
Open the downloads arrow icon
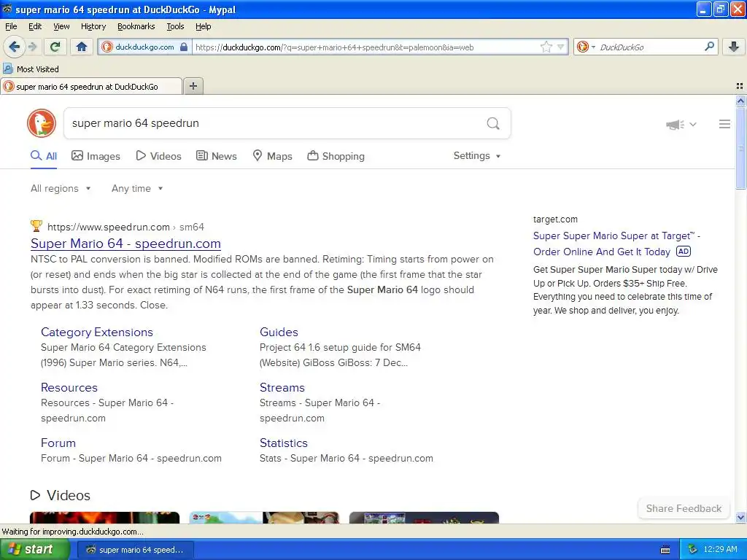(x=734, y=47)
